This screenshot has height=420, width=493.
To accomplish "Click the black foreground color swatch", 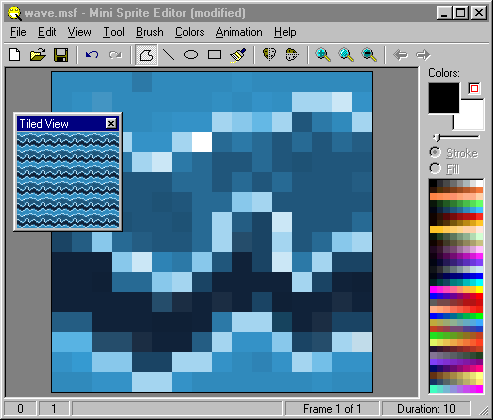I will click(444, 98).
